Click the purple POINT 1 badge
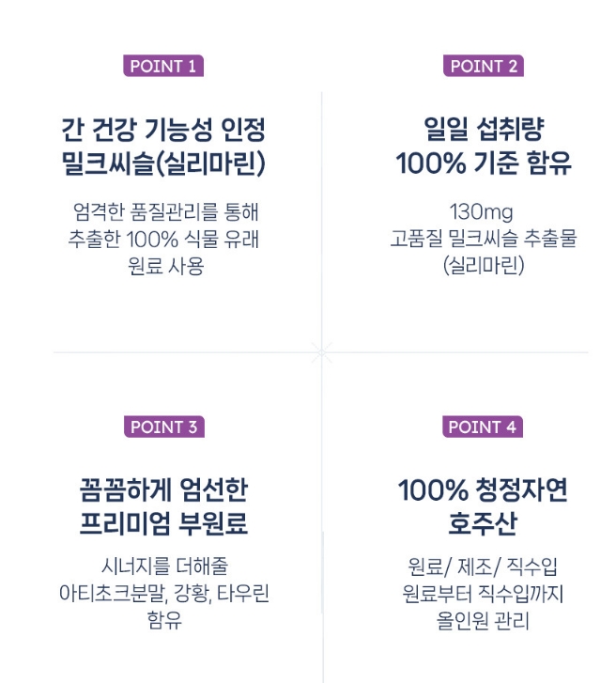 coord(163,66)
